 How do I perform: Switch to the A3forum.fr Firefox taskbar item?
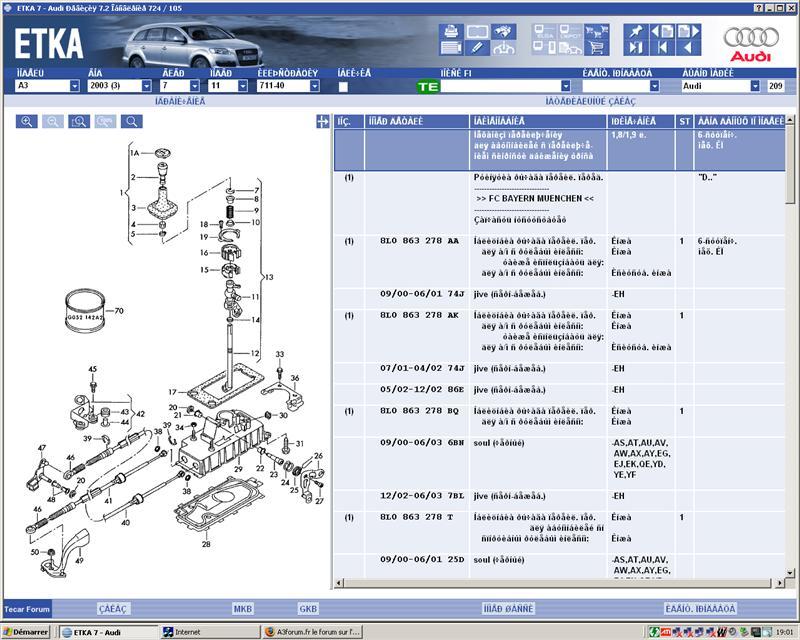(313, 632)
